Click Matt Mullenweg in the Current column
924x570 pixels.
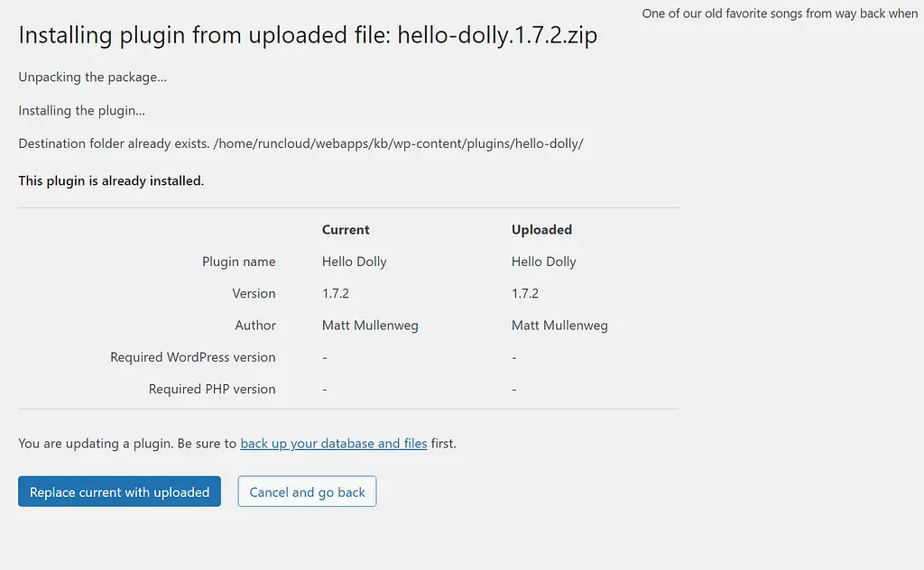click(370, 325)
